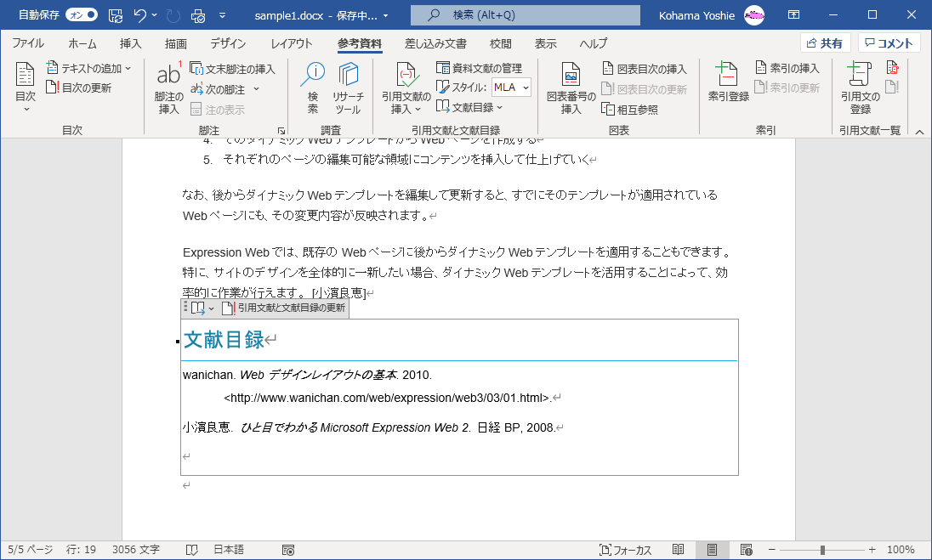Click the zoom out minus button
The image size is (932, 560).
[771, 550]
